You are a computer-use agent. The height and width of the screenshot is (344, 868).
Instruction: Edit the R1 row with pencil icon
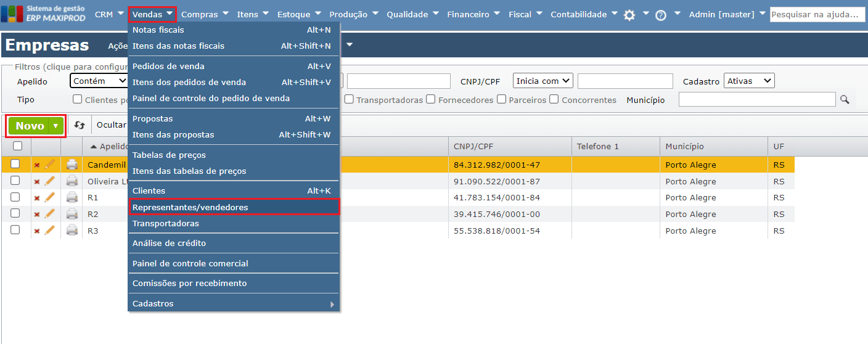[50, 197]
